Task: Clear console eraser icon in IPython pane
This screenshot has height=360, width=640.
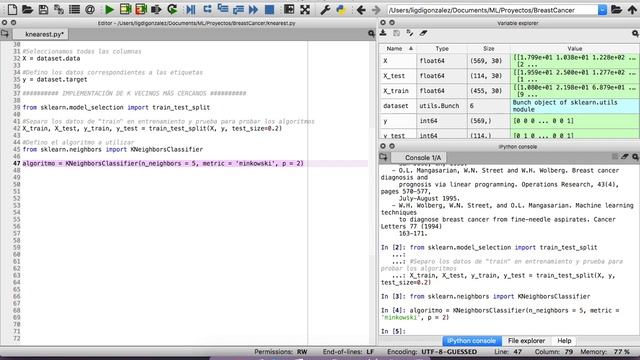Action: (625, 157)
